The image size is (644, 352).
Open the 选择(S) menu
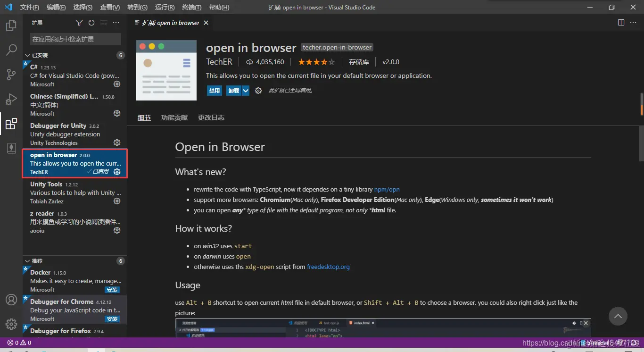point(83,8)
